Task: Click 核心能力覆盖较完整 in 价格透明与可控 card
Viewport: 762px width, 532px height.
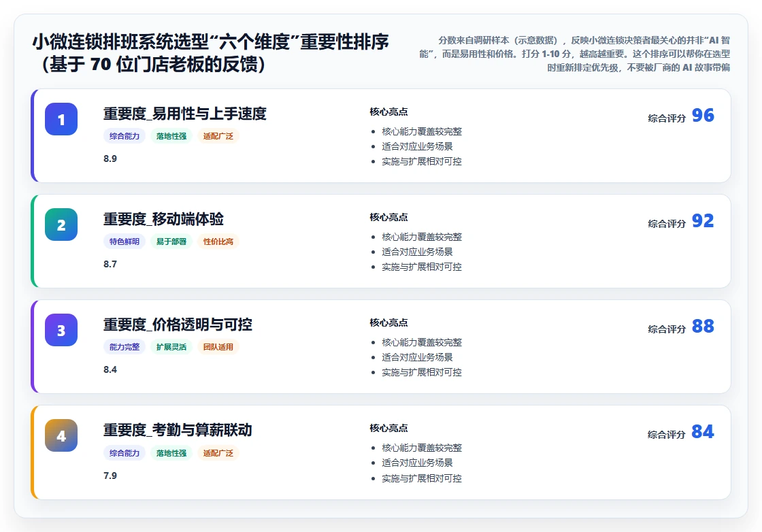Action: 422,342
